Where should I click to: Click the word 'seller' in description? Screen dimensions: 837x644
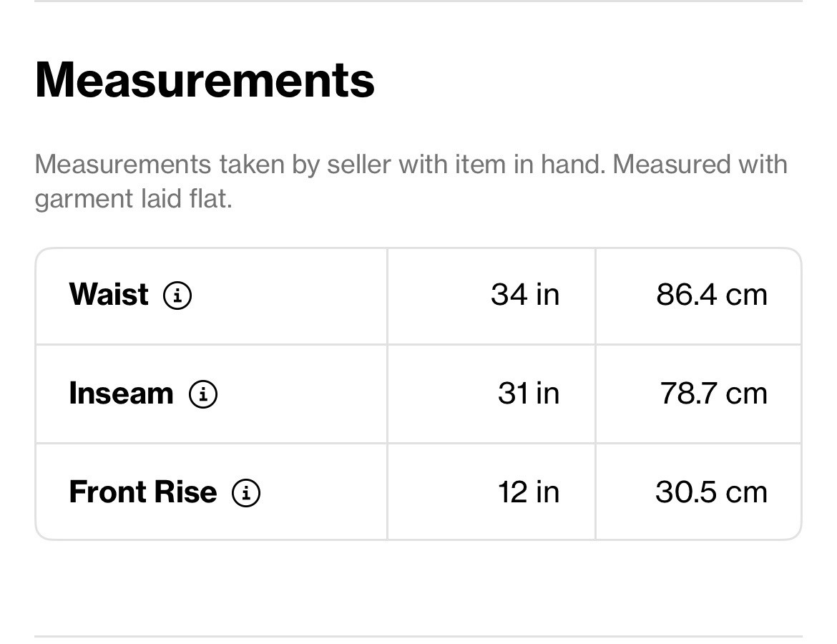[x=358, y=165]
